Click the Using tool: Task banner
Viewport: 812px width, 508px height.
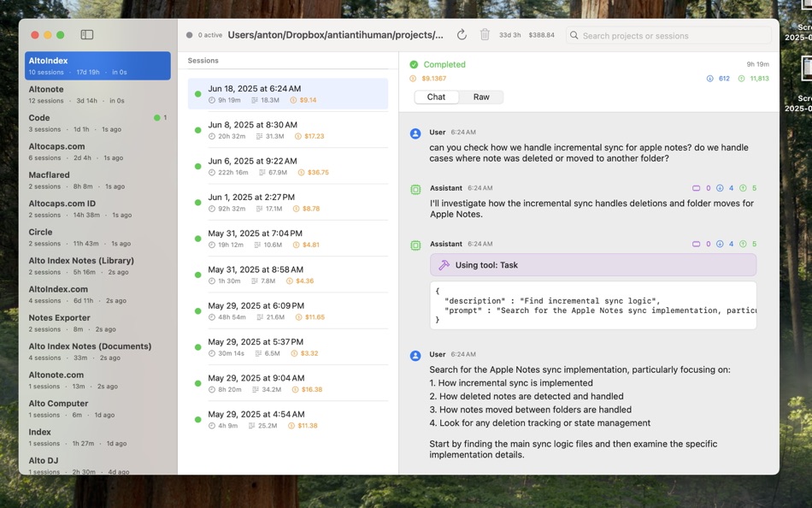click(x=593, y=265)
